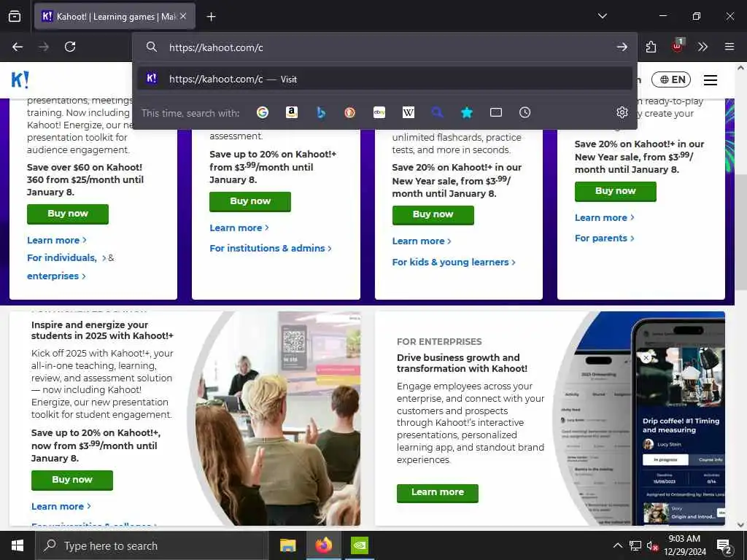747x560 pixels.
Task: Open the For parents link
Action: click(605, 238)
